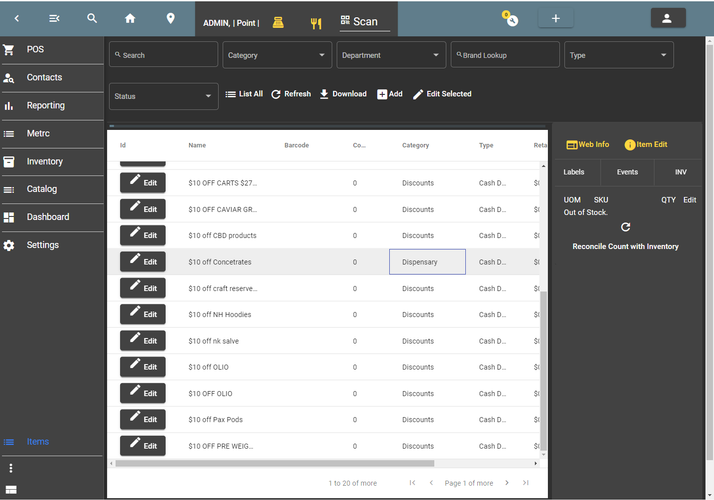This screenshot has height=500, width=714.
Task: Click the Brand Lookup field
Action: click(505, 55)
